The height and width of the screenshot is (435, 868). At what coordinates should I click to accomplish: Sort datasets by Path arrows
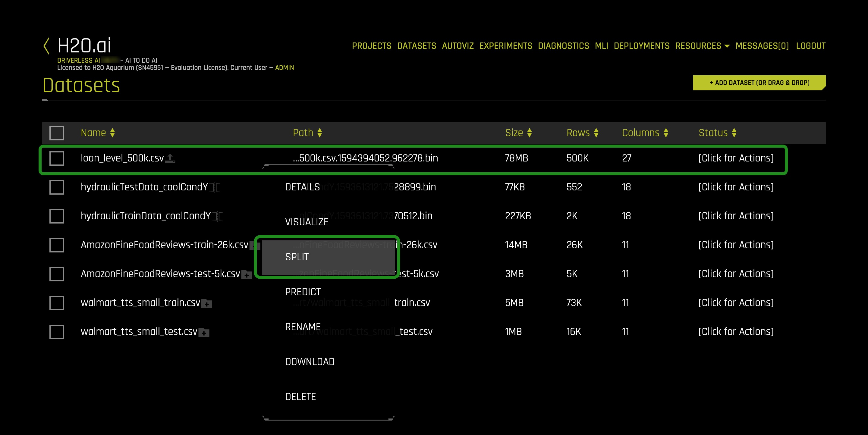320,133
